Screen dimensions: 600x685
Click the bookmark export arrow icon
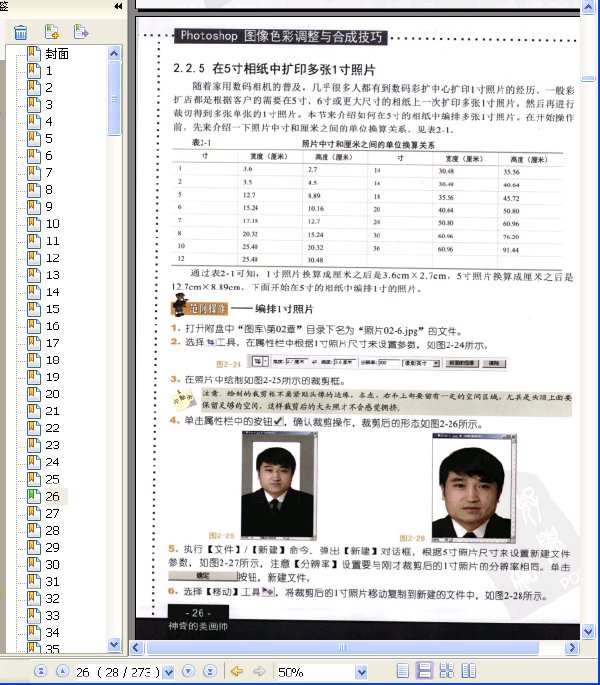81,31
